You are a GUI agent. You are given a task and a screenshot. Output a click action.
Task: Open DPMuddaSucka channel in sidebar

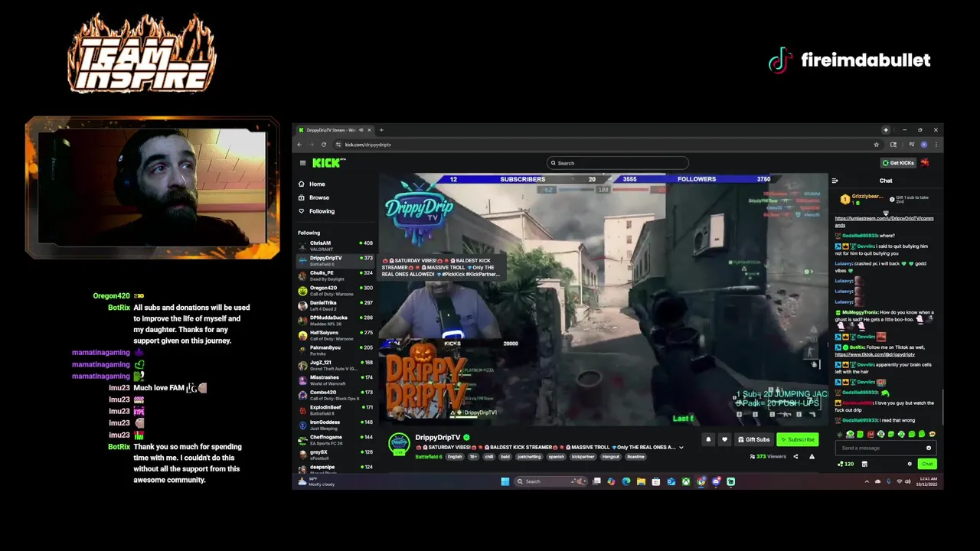[x=335, y=320]
